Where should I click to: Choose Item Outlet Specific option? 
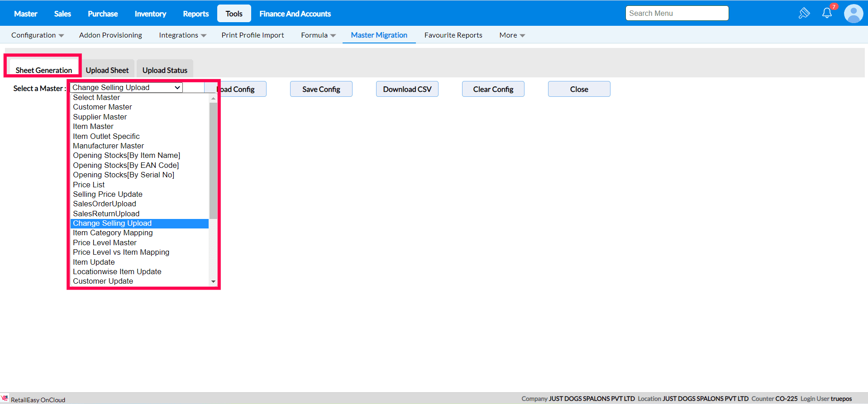pos(139,137)
